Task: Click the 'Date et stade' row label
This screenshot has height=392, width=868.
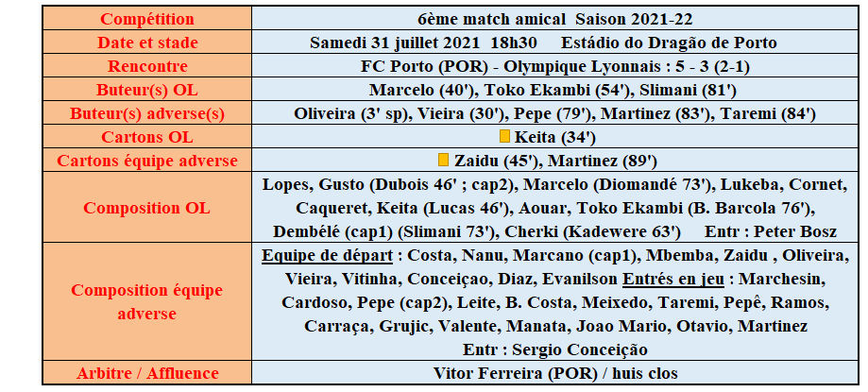Action: (x=146, y=43)
